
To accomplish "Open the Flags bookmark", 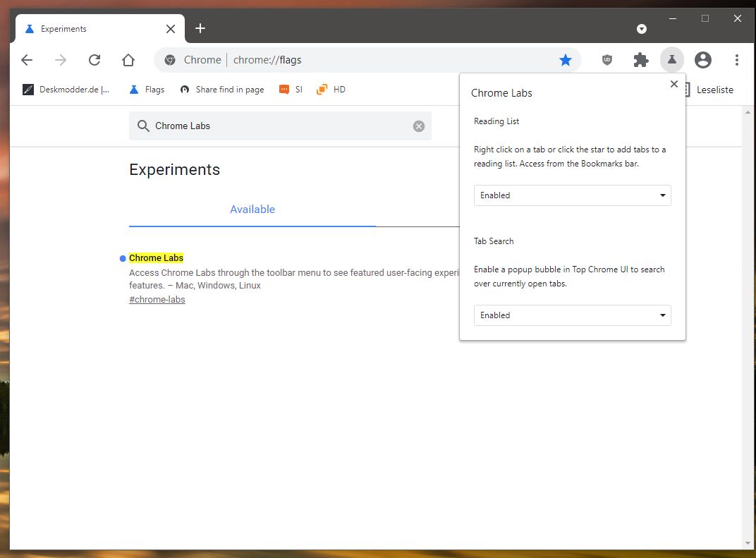I will click(x=147, y=89).
